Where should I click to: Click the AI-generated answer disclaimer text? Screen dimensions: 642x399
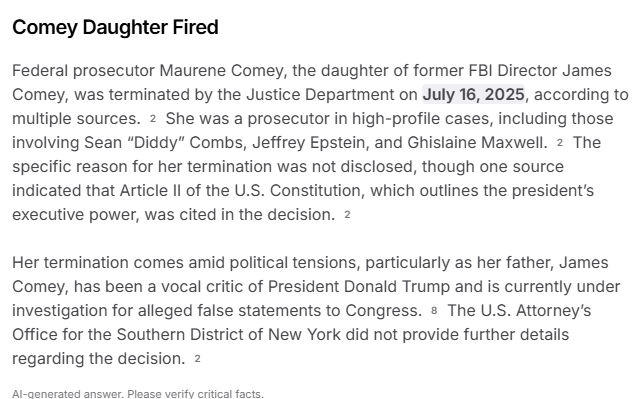(138, 394)
